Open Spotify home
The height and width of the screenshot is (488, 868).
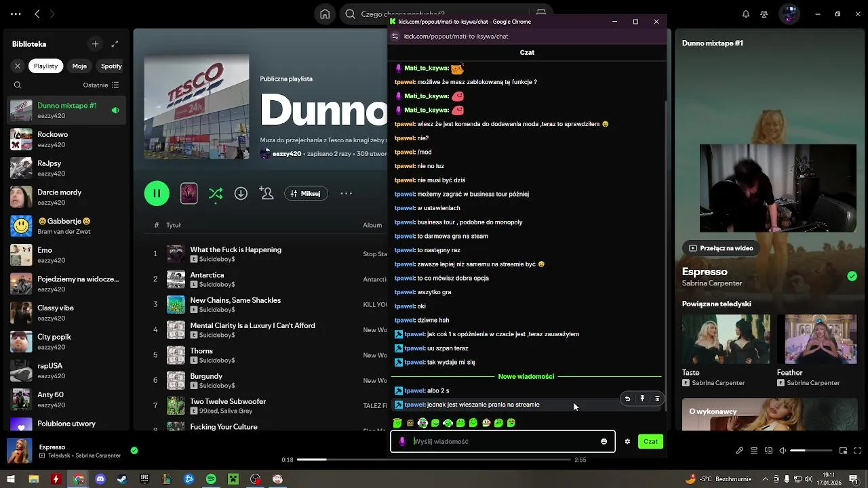click(x=325, y=14)
